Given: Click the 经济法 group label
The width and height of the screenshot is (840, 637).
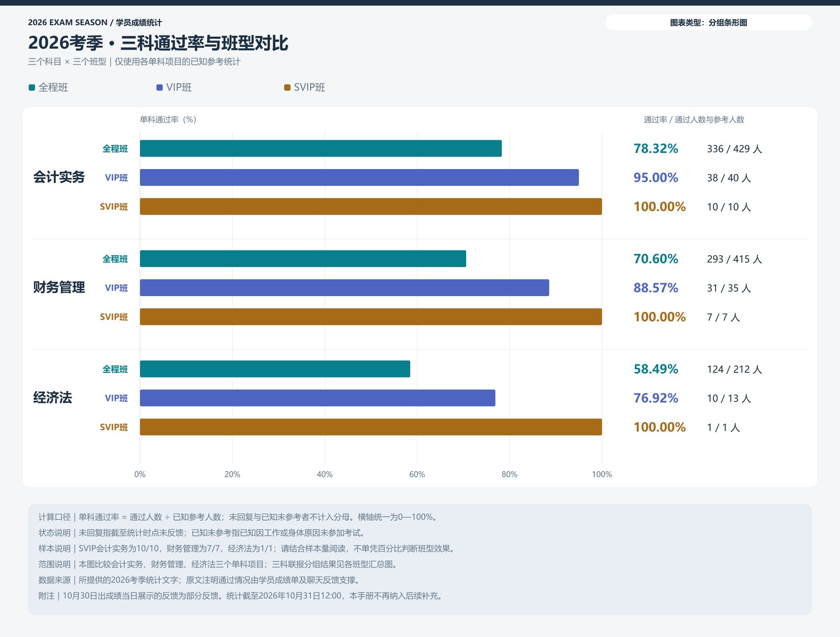Looking at the screenshot, I should pyautogui.click(x=52, y=398).
